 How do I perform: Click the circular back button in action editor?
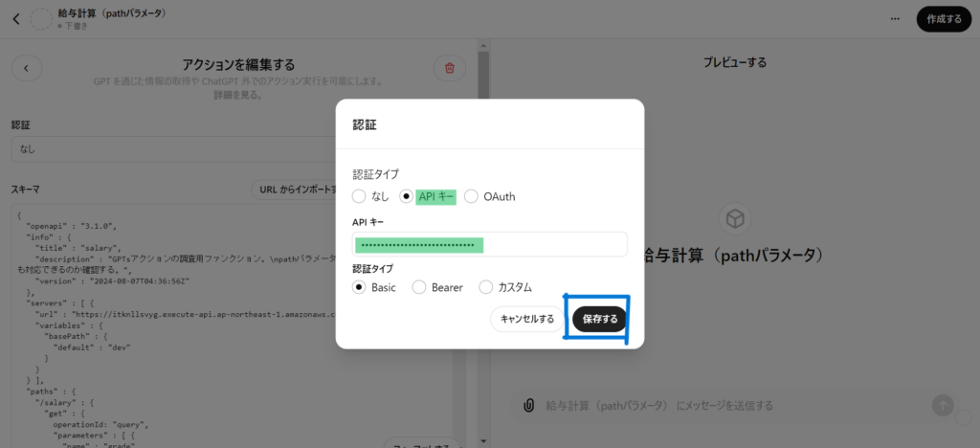click(26, 68)
